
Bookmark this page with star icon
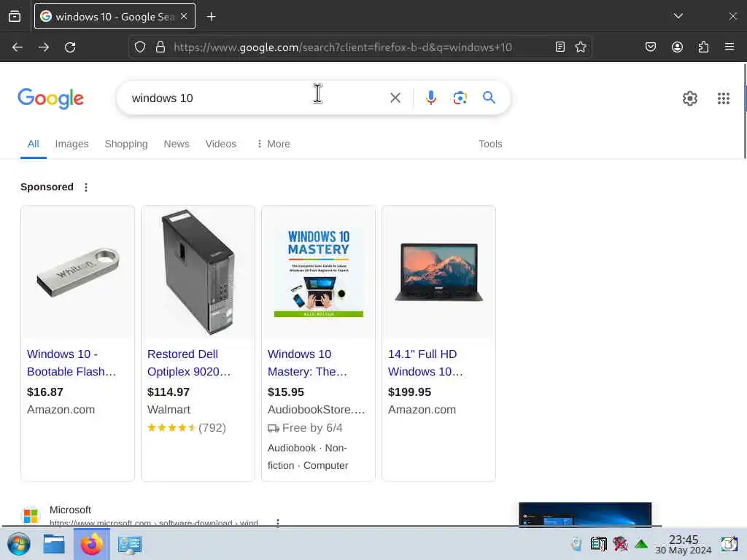point(580,47)
